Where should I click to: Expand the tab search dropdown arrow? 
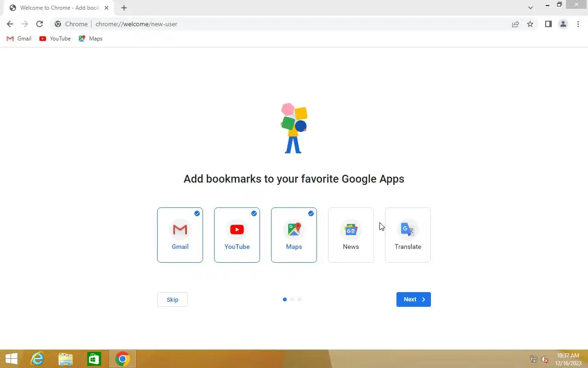531,8
